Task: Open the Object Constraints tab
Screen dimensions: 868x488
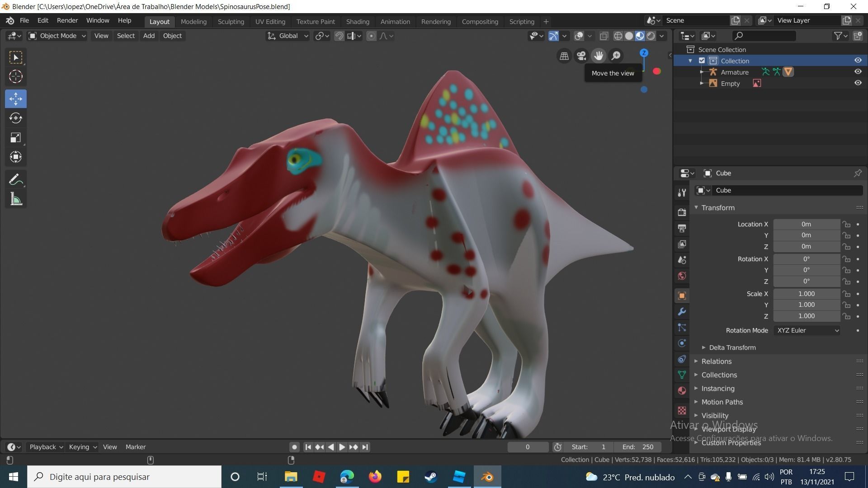Action: pos(682,359)
